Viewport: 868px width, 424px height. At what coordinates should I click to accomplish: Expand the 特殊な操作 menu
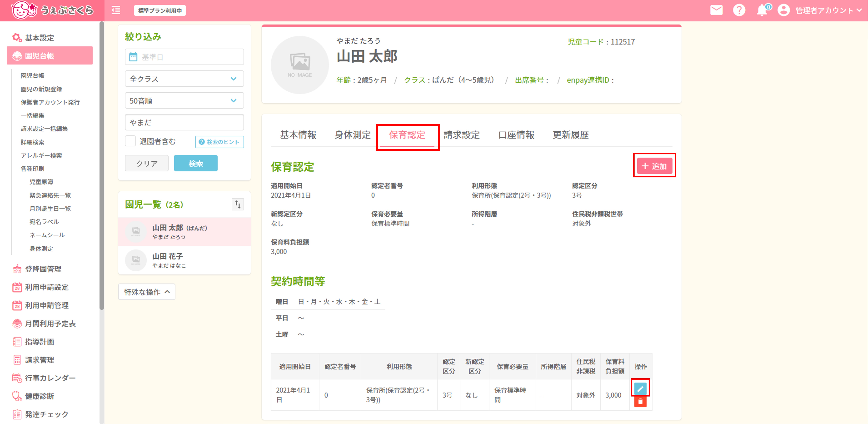[147, 292]
